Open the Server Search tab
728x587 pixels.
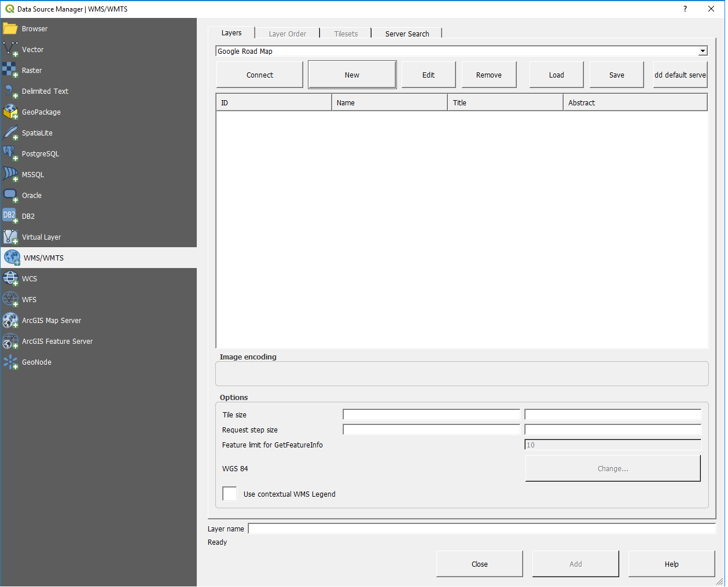[x=406, y=33]
